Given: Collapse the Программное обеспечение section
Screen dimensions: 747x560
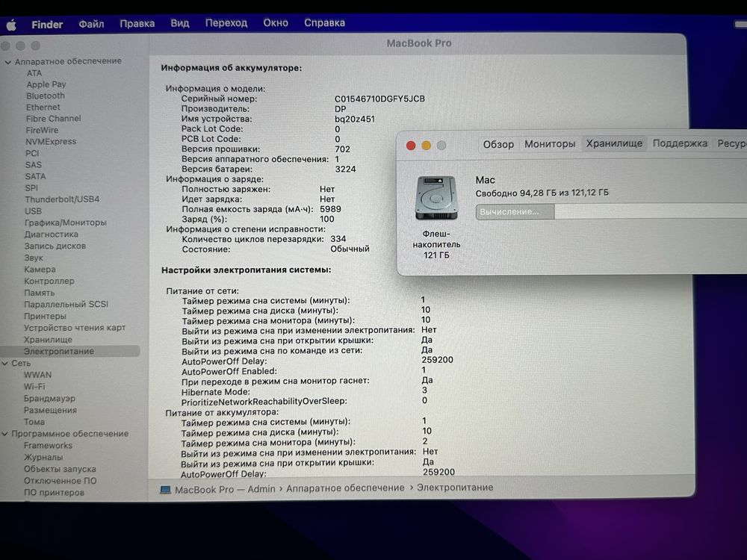Looking at the screenshot, I should pyautogui.click(x=5, y=434).
